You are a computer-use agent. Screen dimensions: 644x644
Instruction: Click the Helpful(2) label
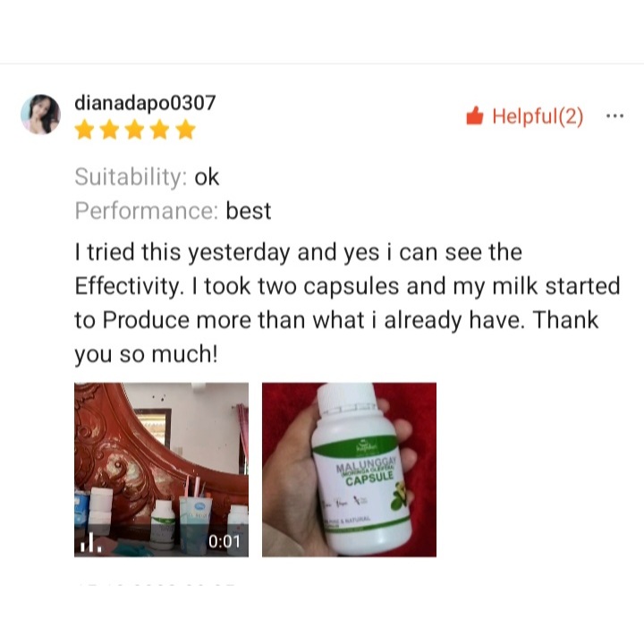click(538, 116)
